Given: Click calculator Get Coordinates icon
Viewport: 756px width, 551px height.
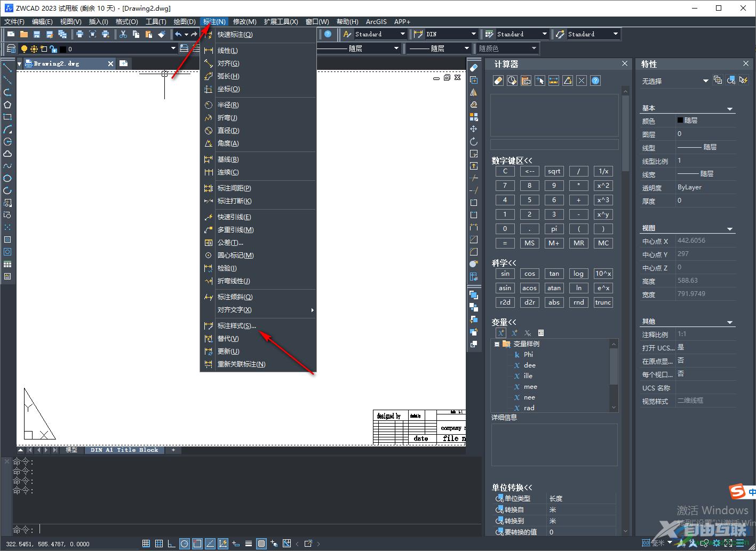Looking at the screenshot, I should (x=540, y=81).
